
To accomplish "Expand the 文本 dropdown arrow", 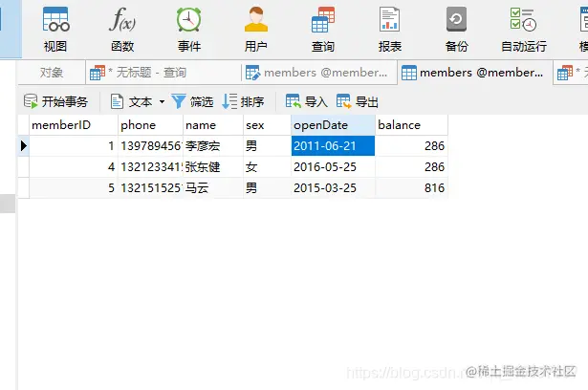I will pyautogui.click(x=162, y=101).
